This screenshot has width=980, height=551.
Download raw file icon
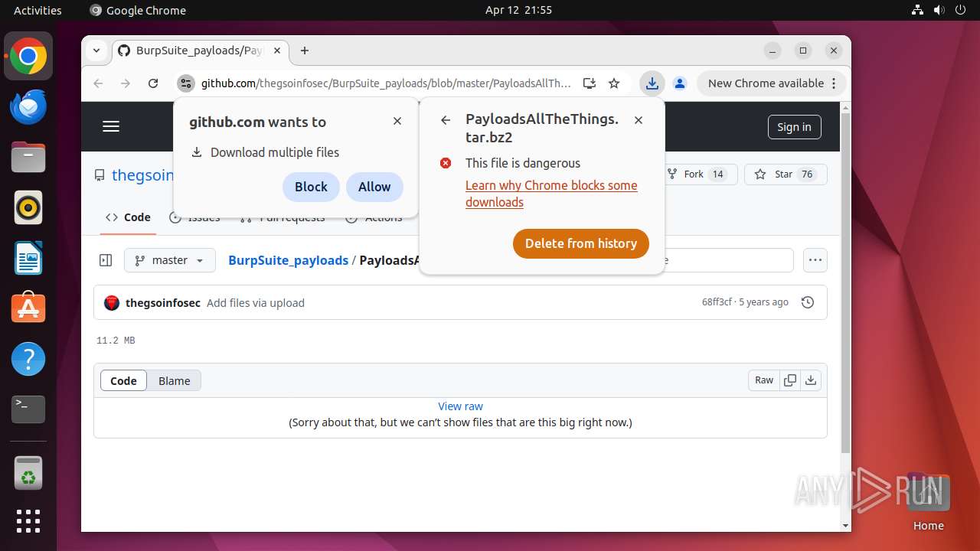click(x=811, y=380)
